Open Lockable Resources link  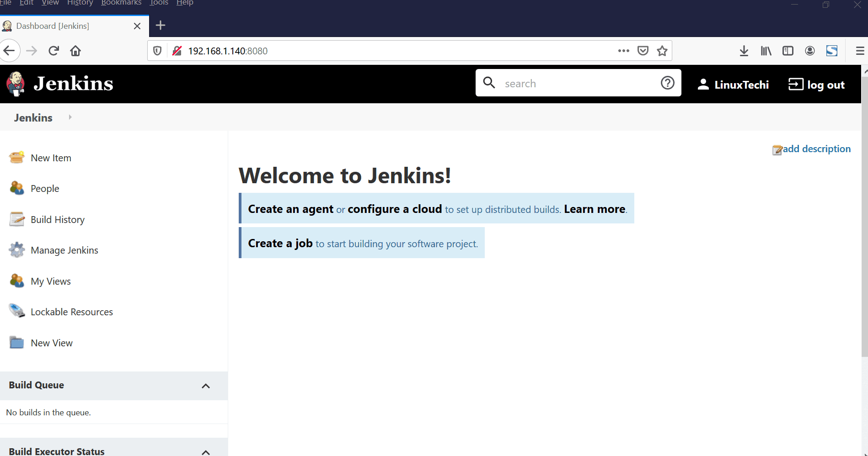click(72, 312)
